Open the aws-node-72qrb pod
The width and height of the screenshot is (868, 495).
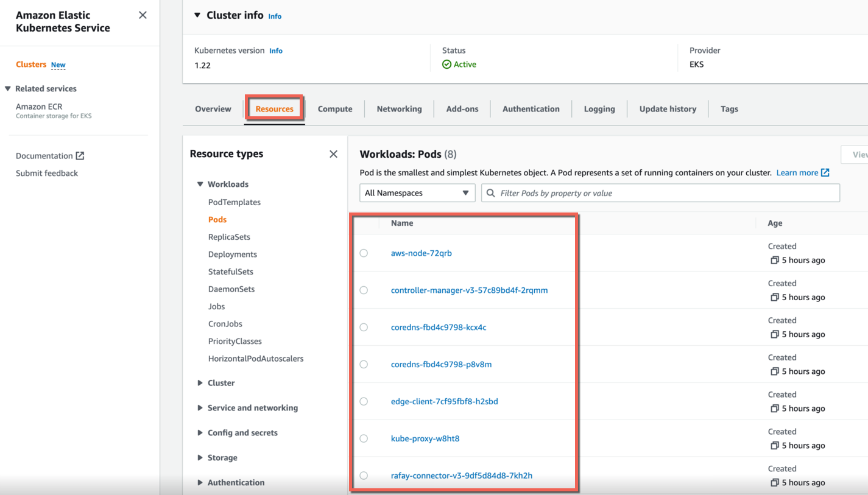click(x=422, y=253)
